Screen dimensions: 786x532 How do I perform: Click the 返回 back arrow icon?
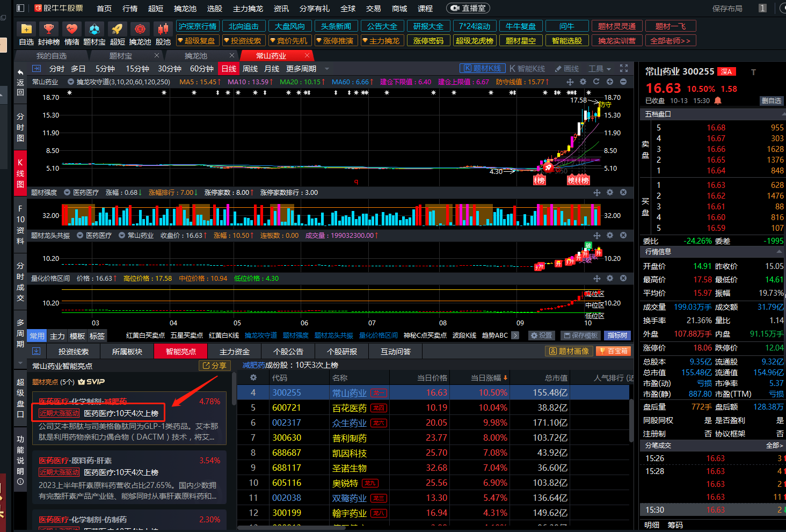pyautogui.click(x=20, y=72)
